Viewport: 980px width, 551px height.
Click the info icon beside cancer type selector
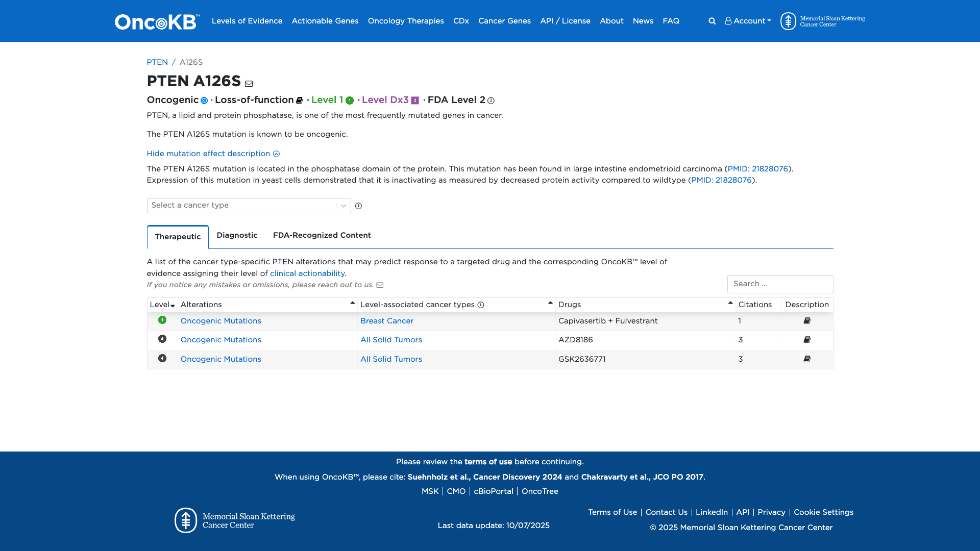pos(359,206)
